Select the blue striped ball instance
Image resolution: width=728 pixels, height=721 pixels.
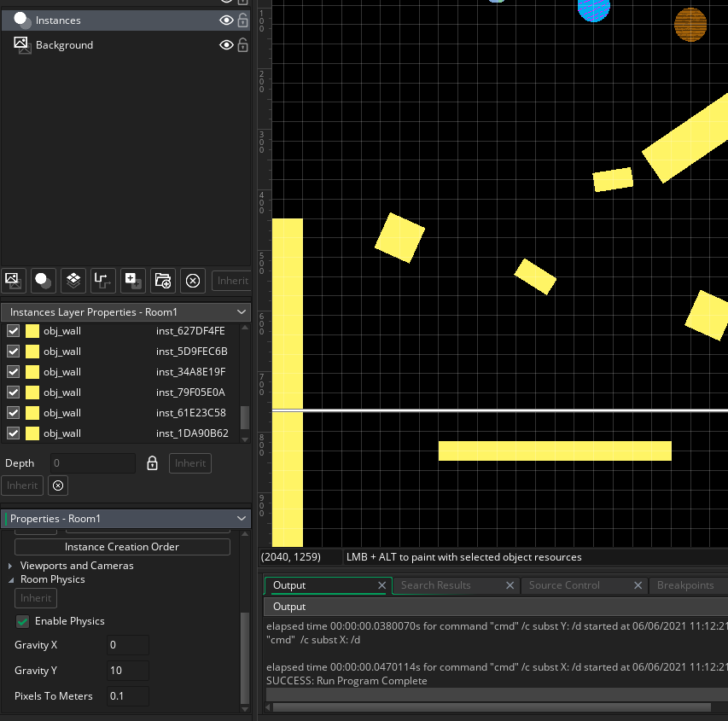point(594,9)
